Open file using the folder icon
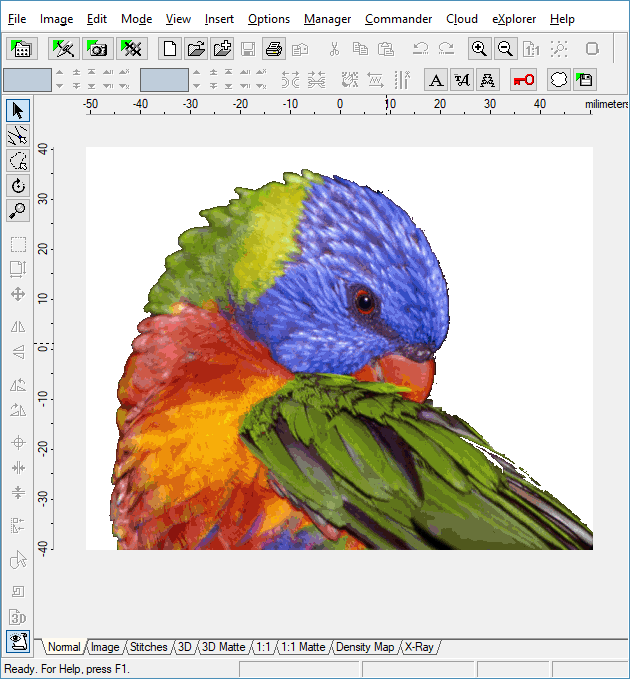This screenshot has width=630, height=679. coord(197,48)
